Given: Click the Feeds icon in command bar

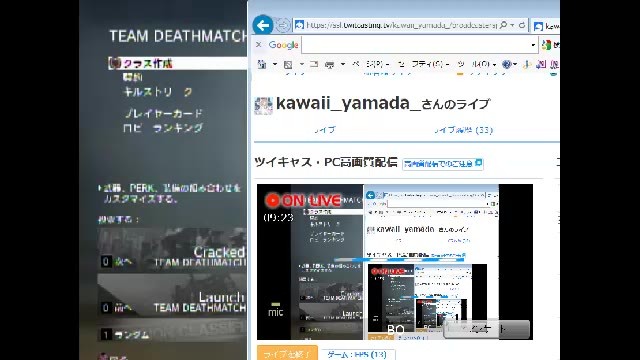Looking at the screenshot, I should [288, 64].
